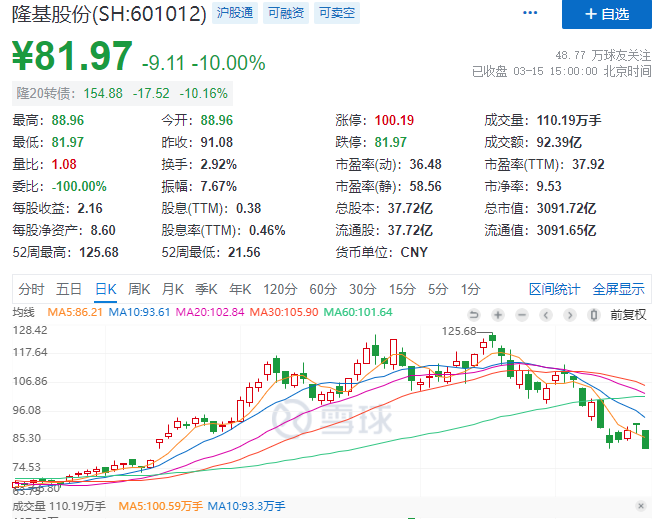Switch to 60分 minute chart tab
Viewport: 659px width, 519px height.
click(323, 289)
